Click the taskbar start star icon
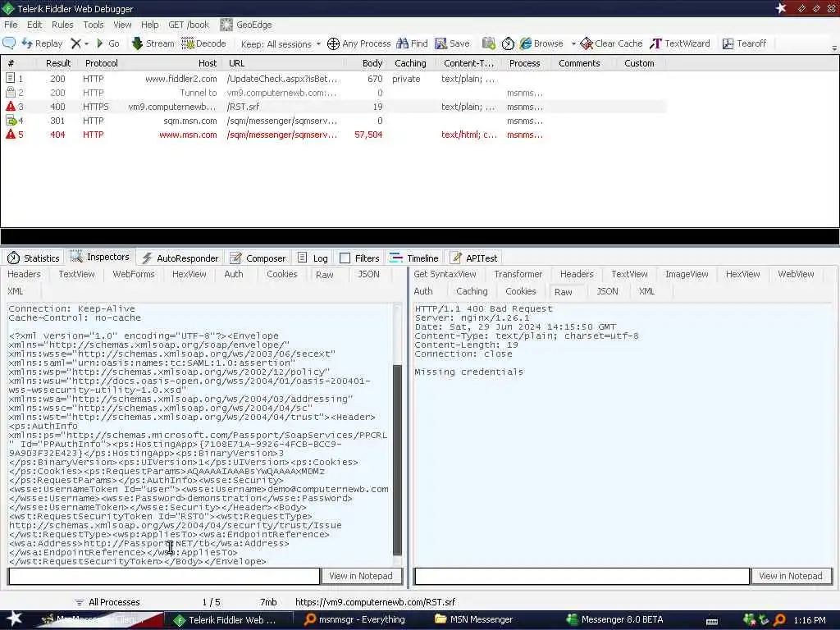840x630 pixels. pos(14,619)
